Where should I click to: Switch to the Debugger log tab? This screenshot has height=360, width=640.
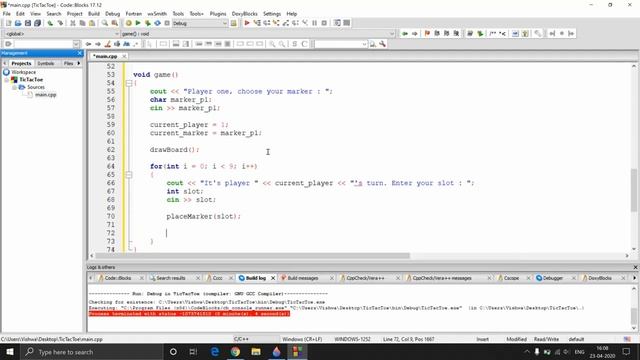(x=553, y=278)
